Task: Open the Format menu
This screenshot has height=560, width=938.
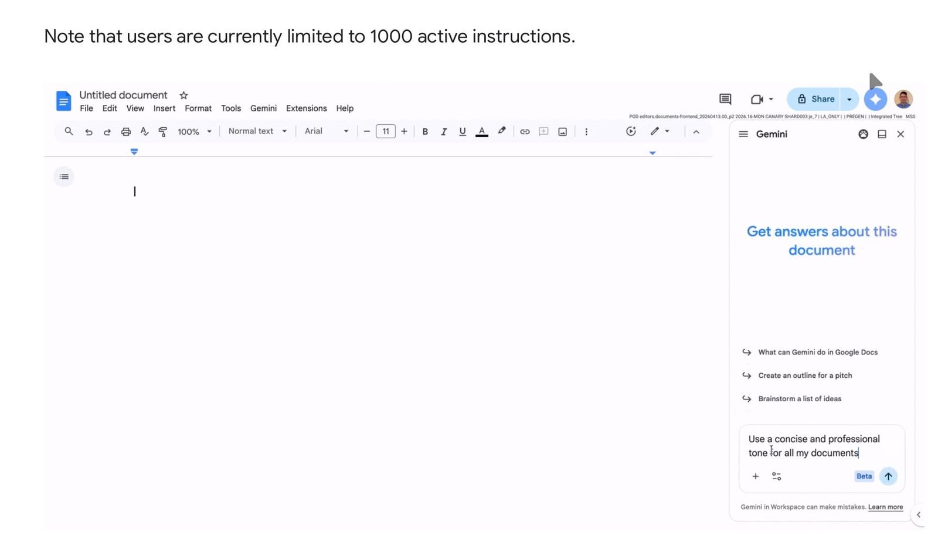Action: tap(198, 108)
